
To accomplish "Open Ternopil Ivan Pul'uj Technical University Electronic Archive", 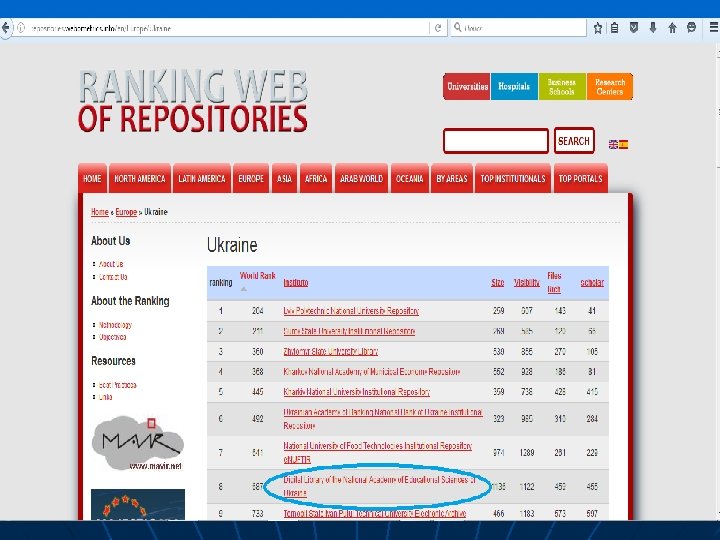I will (x=375, y=513).
